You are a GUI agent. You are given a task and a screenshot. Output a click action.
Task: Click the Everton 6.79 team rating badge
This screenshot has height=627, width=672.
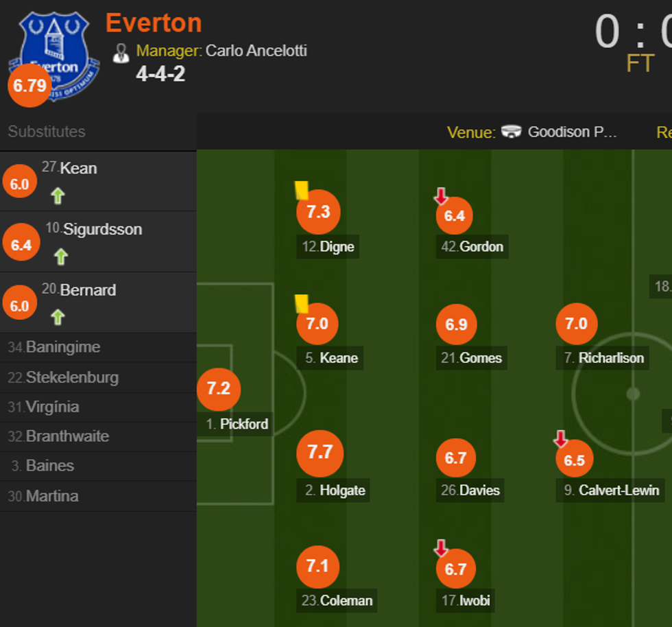(x=29, y=86)
